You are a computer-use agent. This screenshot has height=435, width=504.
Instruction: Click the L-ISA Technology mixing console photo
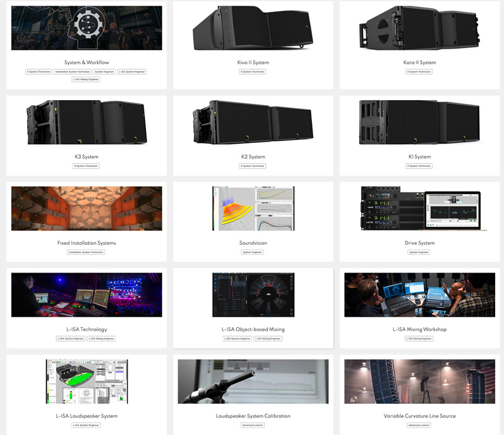[86, 295]
